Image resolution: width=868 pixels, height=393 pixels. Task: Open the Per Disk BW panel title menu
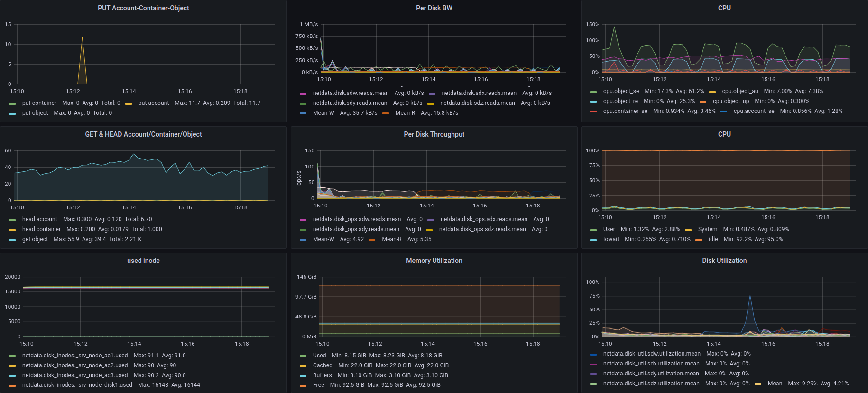(x=434, y=8)
